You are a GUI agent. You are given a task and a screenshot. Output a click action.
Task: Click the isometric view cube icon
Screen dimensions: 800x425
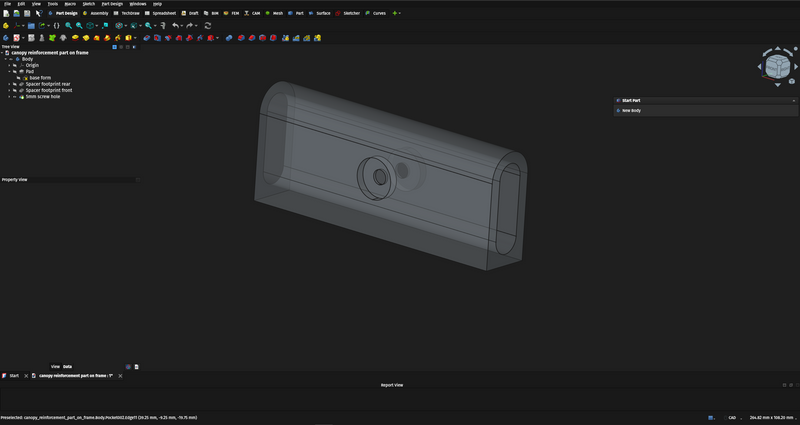pos(90,26)
